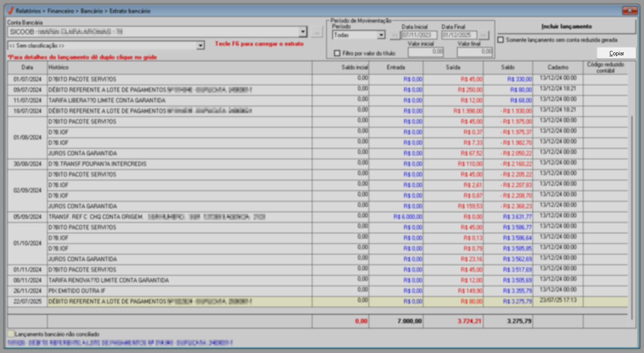Click the yellow non-reconciled legend swatch
This screenshot has width=644, height=353.
(11, 333)
